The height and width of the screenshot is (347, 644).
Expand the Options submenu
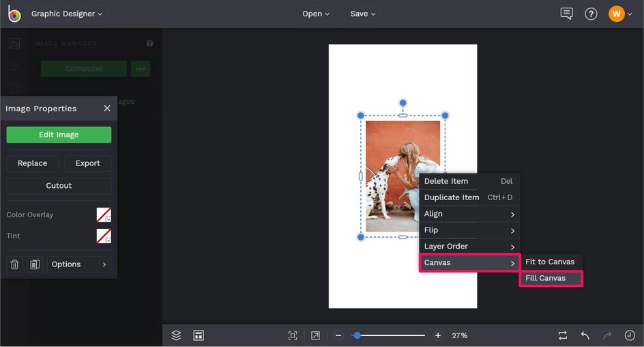(79, 264)
